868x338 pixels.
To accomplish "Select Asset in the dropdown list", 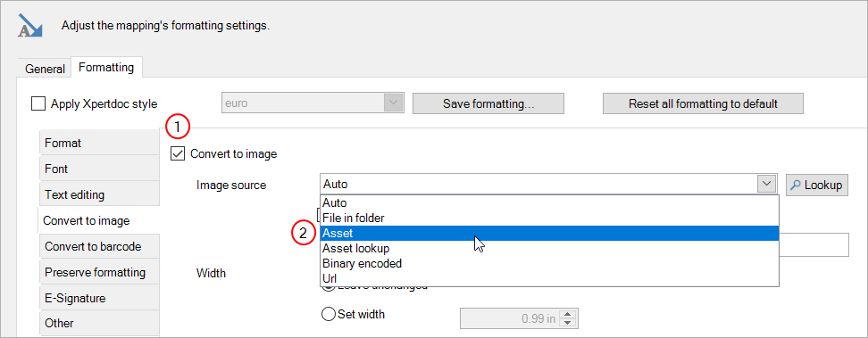I will tap(550, 234).
